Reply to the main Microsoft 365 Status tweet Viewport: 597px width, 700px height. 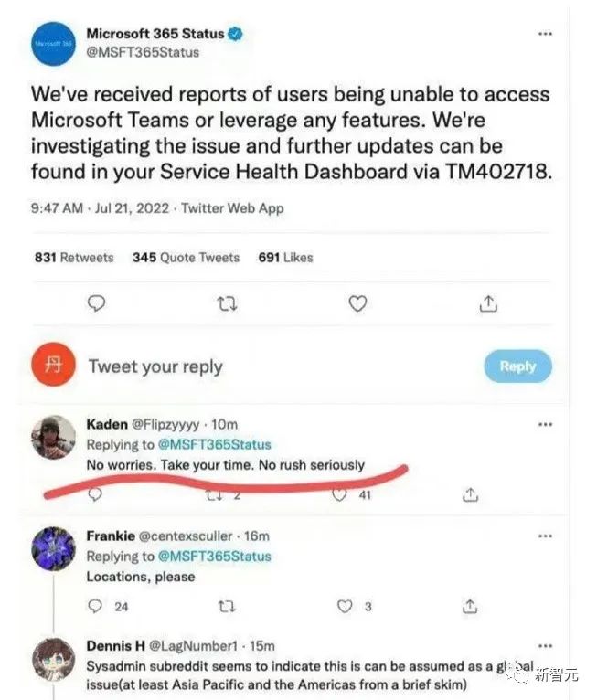(96, 303)
